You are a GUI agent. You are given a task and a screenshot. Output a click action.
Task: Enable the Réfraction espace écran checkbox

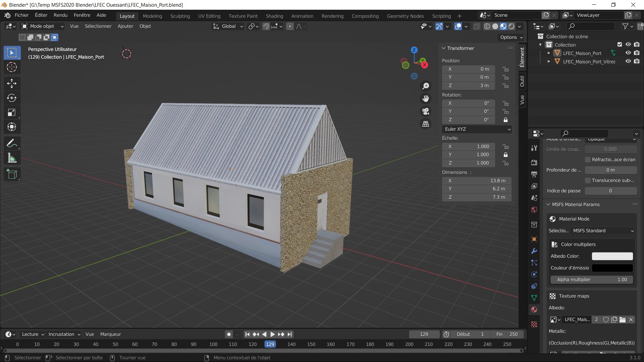click(x=588, y=160)
